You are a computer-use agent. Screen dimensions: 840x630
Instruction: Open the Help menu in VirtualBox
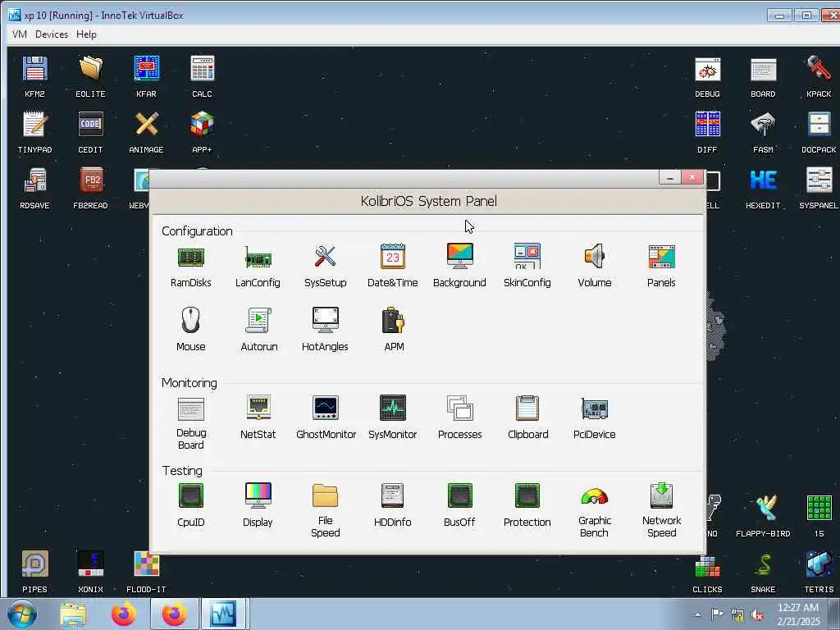86,34
